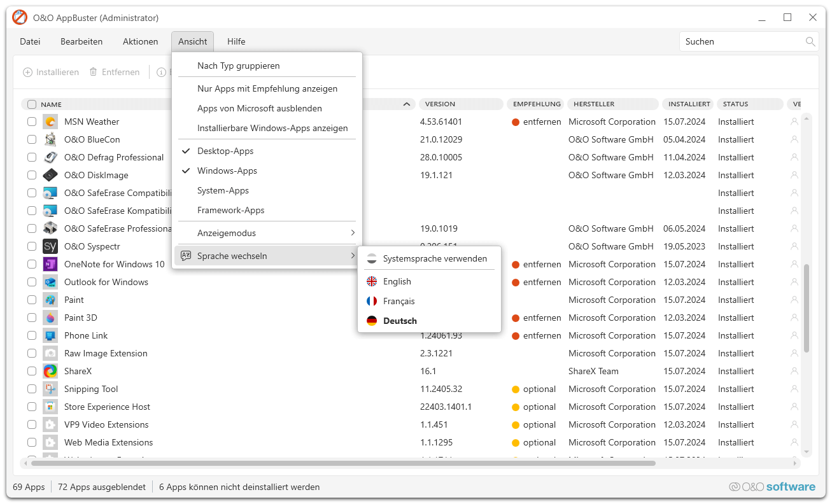Image resolution: width=832 pixels, height=504 pixels.
Task: Click the Entfernen toolbar button
Action: click(x=115, y=72)
